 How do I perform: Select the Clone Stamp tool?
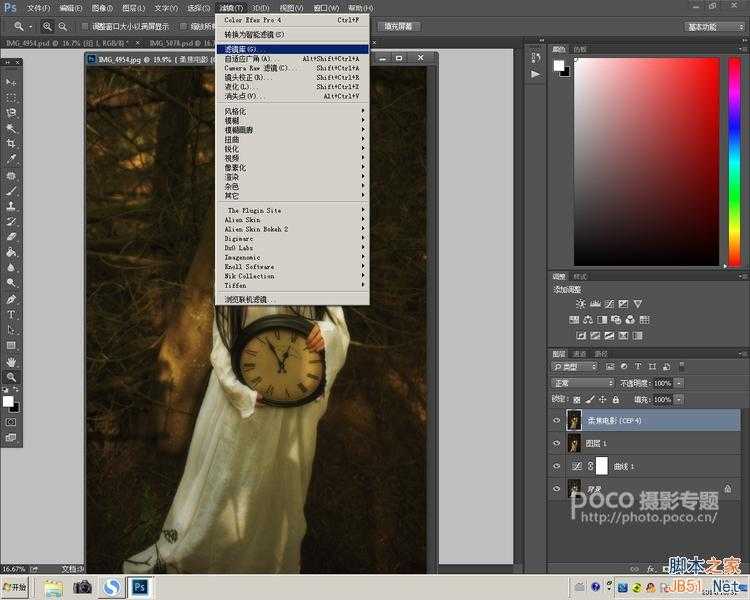click(11, 206)
